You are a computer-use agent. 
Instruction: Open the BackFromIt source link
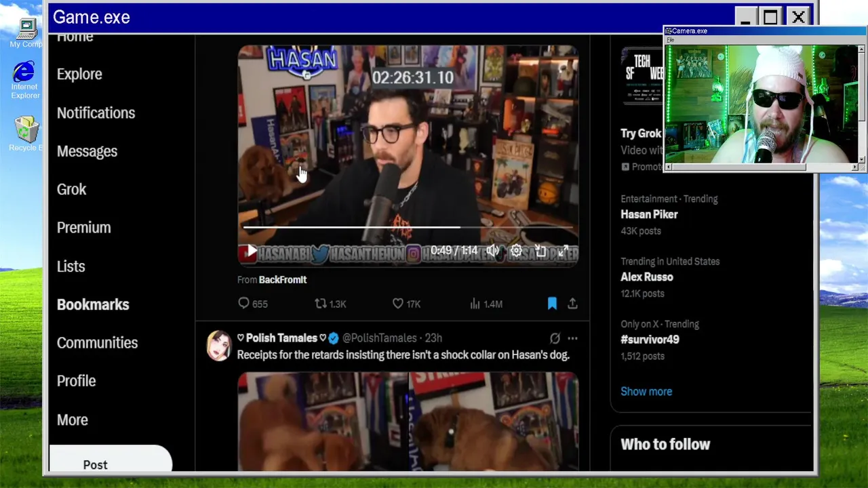point(282,279)
